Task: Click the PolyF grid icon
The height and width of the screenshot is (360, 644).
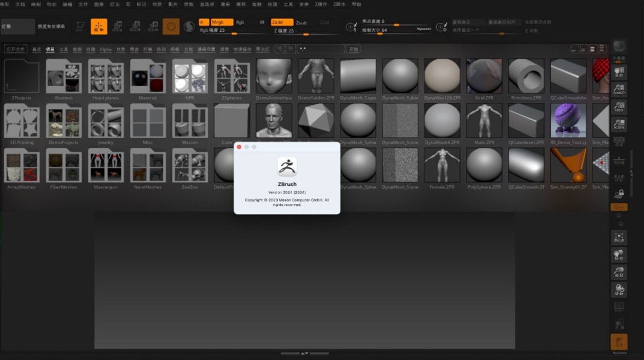Action: click(619, 308)
